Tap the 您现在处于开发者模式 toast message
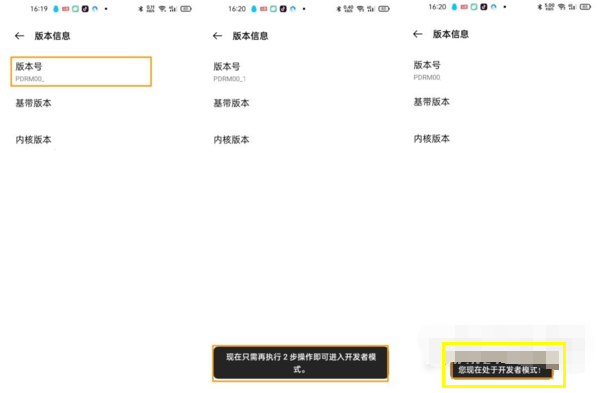The width and height of the screenshot is (604, 393). click(501, 370)
